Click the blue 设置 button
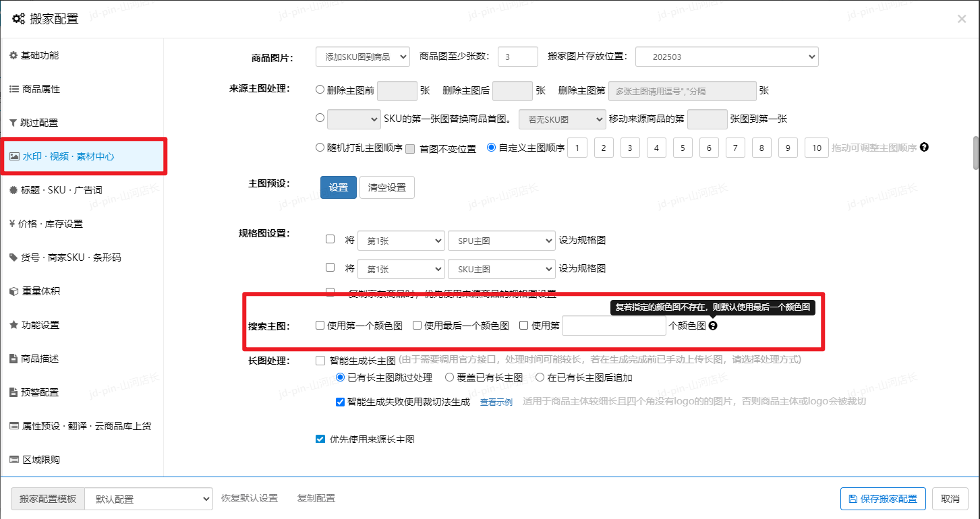 coord(338,187)
